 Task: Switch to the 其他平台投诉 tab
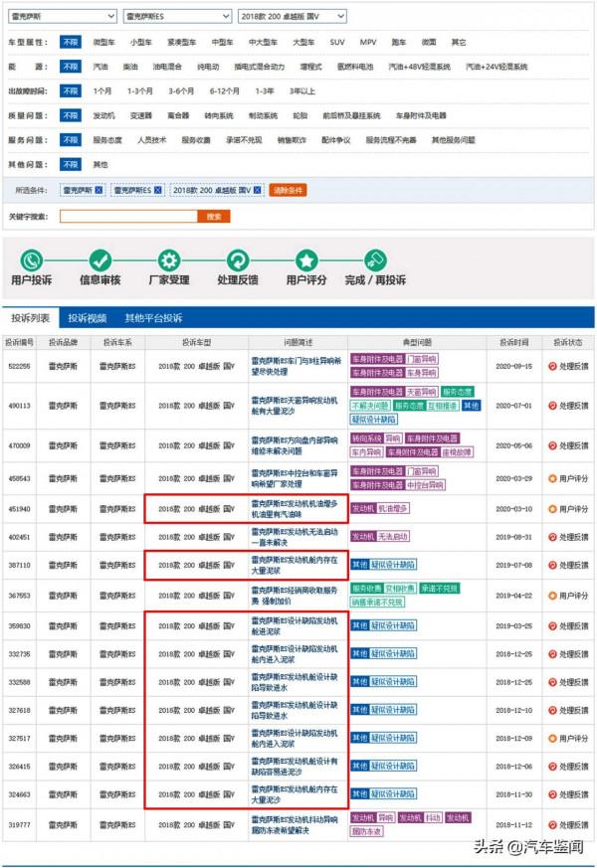153,318
